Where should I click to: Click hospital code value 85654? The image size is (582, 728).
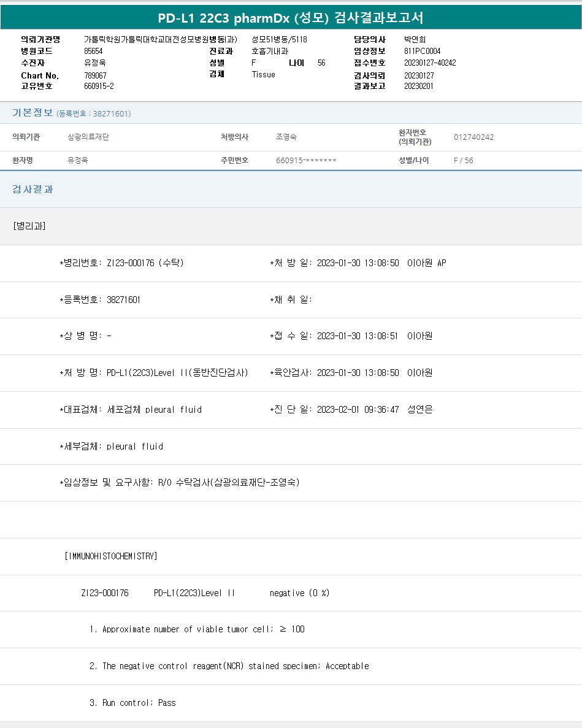pos(94,51)
